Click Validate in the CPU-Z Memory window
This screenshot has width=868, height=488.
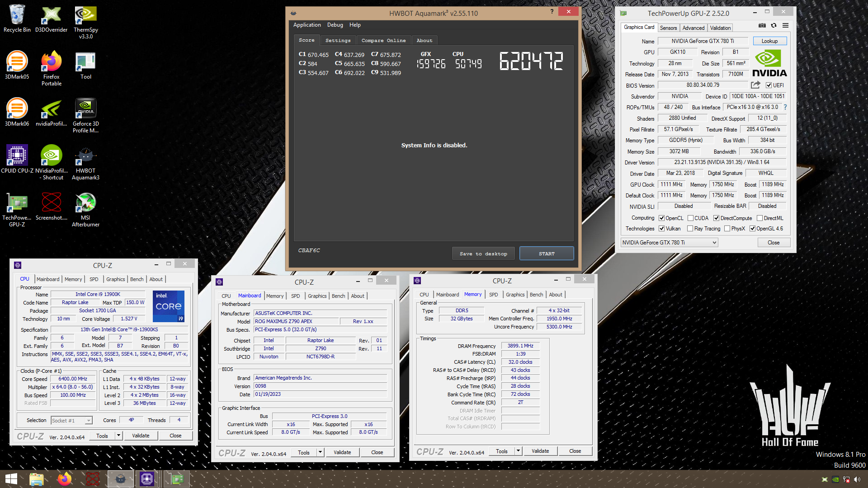tap(540, 451)
